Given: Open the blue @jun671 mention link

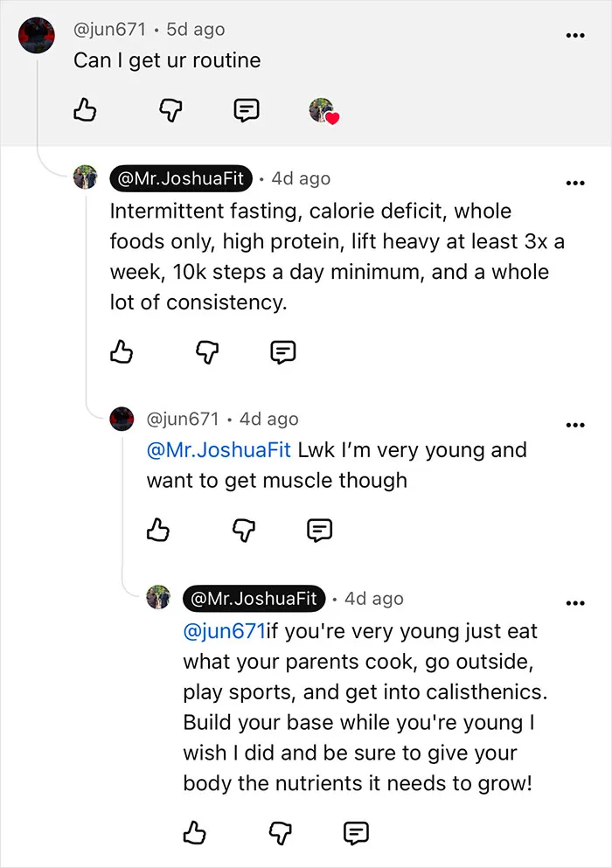Looking at the screenshot, I should pos(225,631).
